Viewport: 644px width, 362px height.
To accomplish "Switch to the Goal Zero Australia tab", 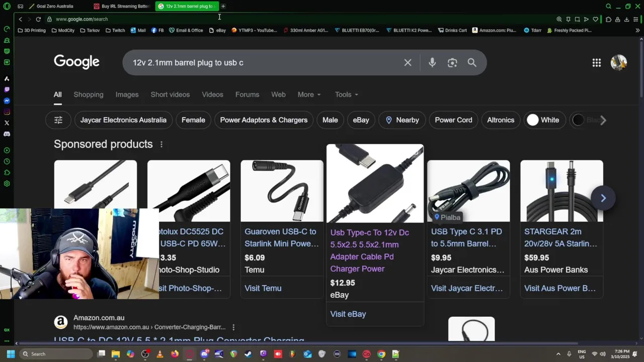I will pos(54,7).
